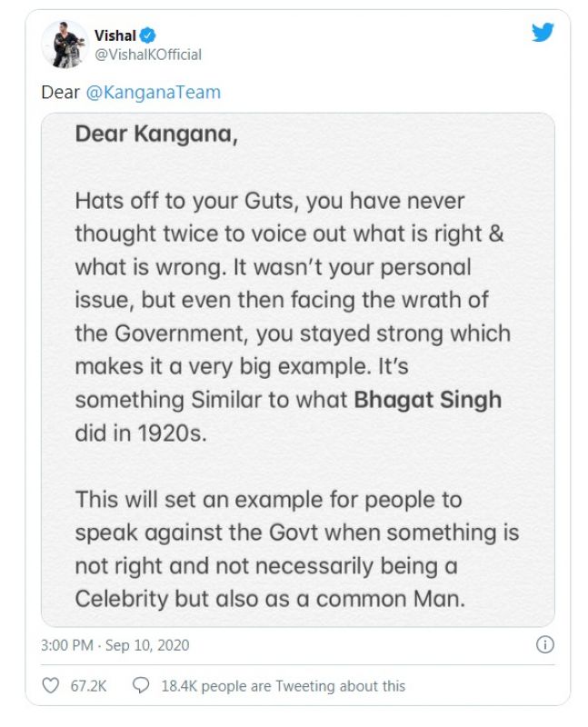The height and width of the screenshot is (727, 588).
Task: Open Vishal's profile picture
Action: pyautogui.click(x=65, y=44)
